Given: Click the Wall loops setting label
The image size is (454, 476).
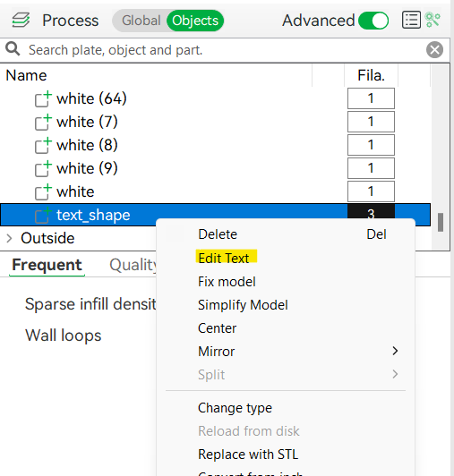Looking at the screenshot, I should coord(64,336).
